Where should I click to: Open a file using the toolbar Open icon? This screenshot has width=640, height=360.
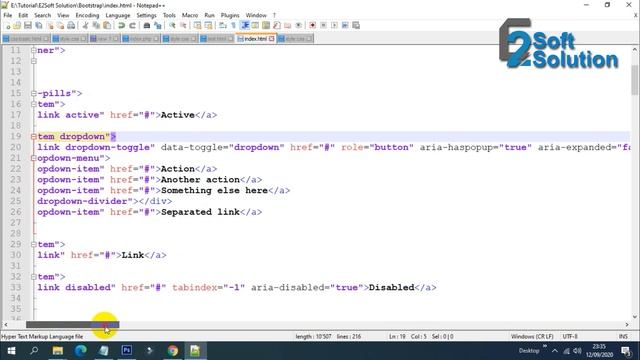coord(17,25)
